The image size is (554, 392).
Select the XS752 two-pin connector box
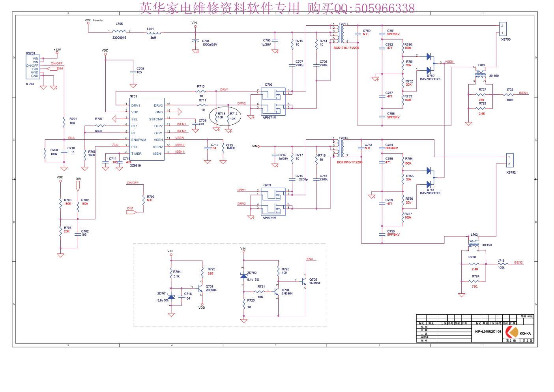[x=509, y=160]
